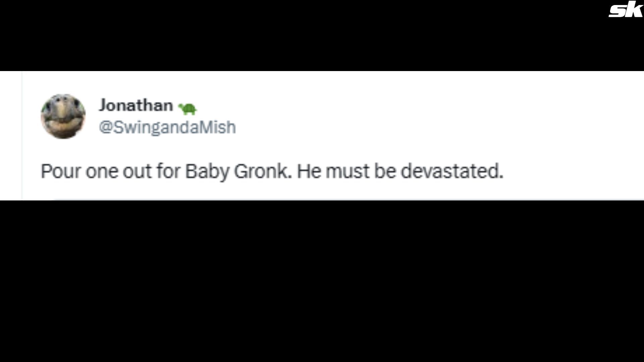Click the letter "k" in the SK logo
This screenshot has height=362, width=644.
(633, 10)
